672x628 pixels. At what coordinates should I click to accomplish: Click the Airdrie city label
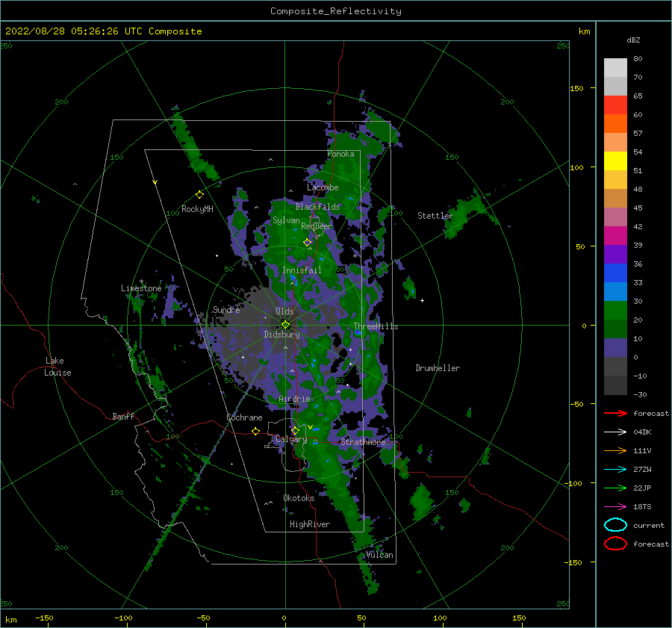click(294, 399)
